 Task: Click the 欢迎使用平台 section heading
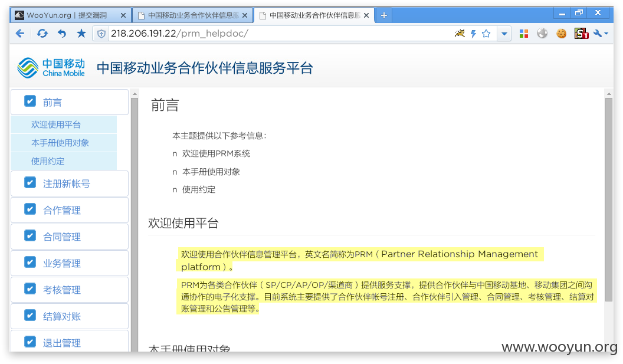183,223
